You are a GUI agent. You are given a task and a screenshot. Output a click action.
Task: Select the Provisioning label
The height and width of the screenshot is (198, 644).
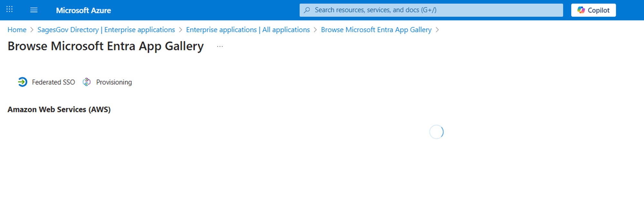pyautogui.click(x=114, y=82)
